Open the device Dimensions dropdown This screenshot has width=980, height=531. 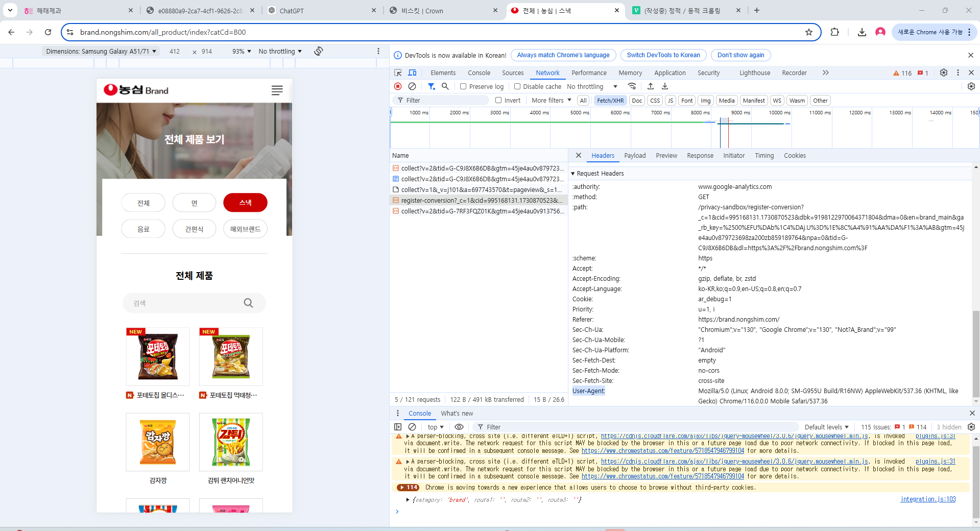coord(101,51)
